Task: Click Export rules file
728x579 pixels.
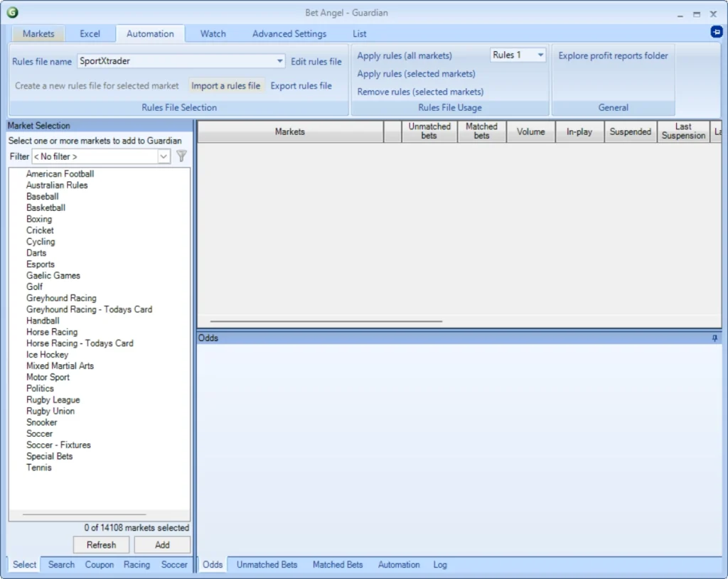Action: (301, 86)
